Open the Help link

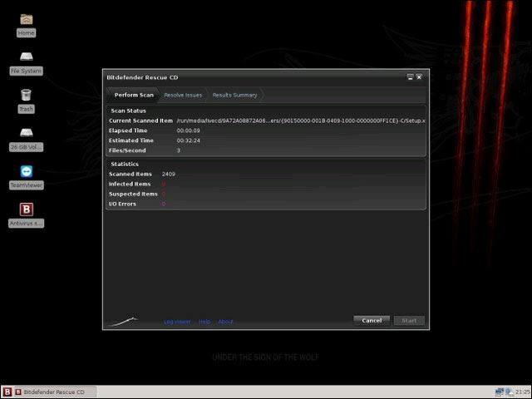(204, 322)
